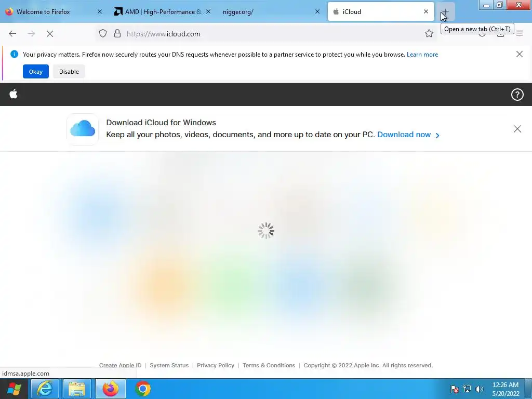Open System Status footer link
The height and width of the screenshot is (399, 532).
pos(169,365)
